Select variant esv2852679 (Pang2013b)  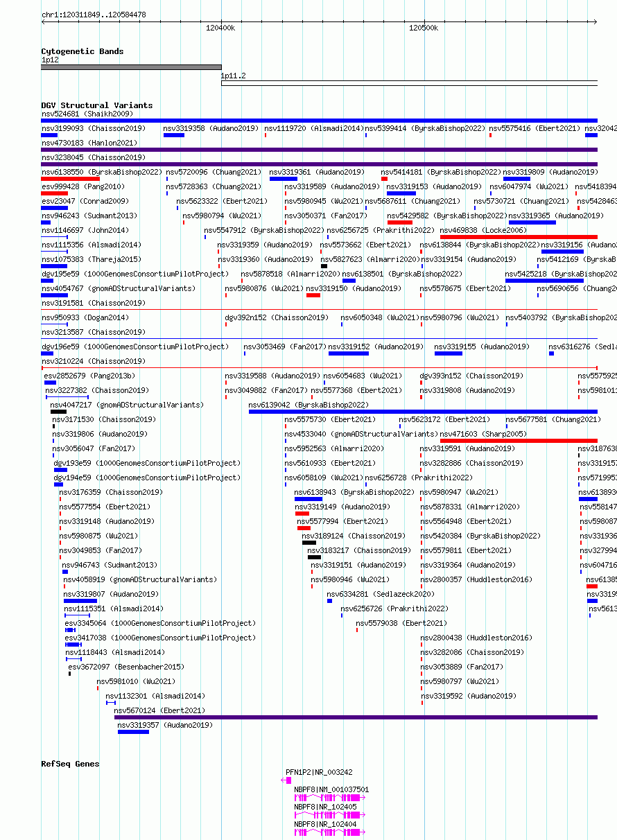(x=90, y=376)
